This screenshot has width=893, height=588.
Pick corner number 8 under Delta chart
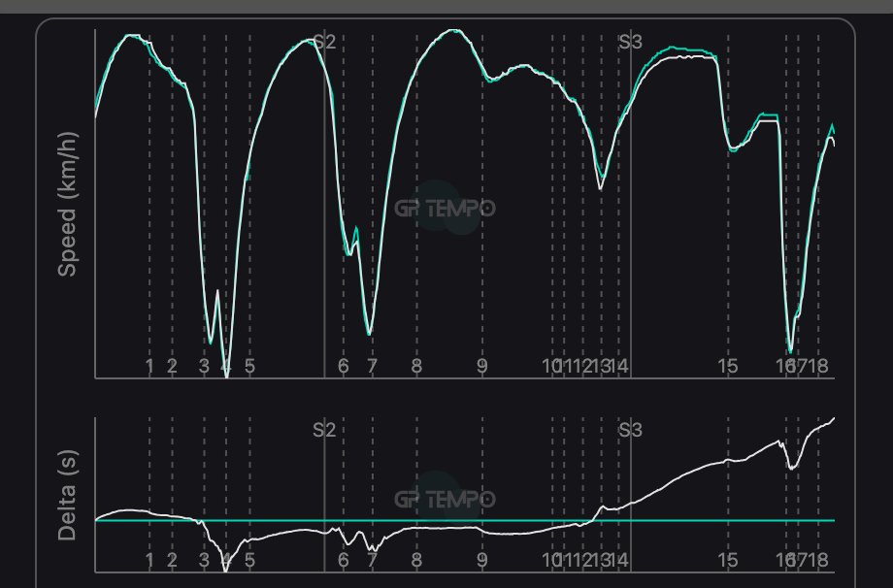tap(416, 560)
